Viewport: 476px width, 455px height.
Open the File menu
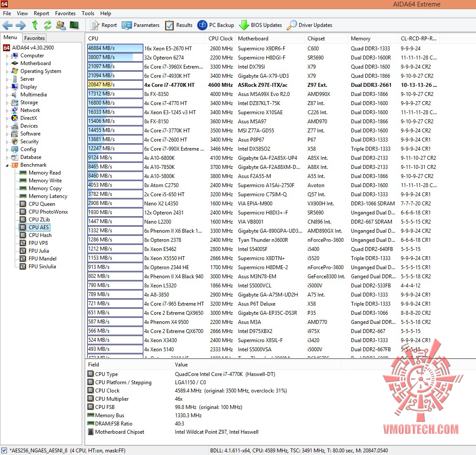7,13
